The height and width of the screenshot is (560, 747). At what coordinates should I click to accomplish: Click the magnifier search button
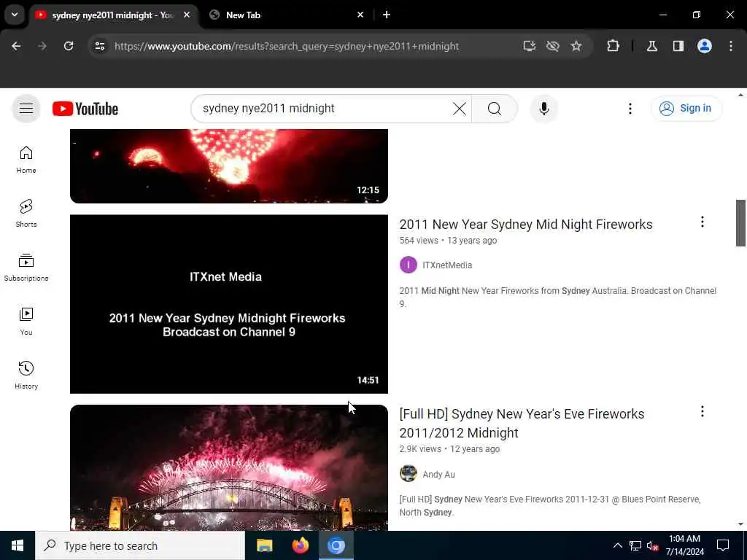(494, 109)
